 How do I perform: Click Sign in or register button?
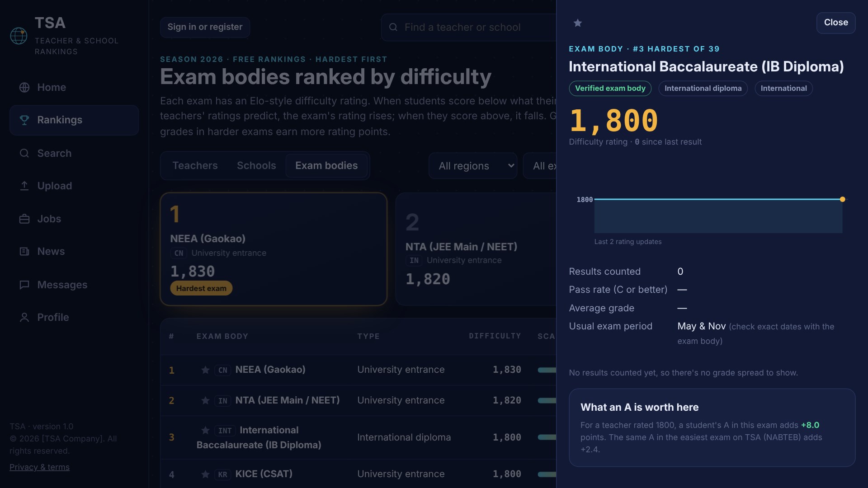pyautogui.click(x=205, y=27)
